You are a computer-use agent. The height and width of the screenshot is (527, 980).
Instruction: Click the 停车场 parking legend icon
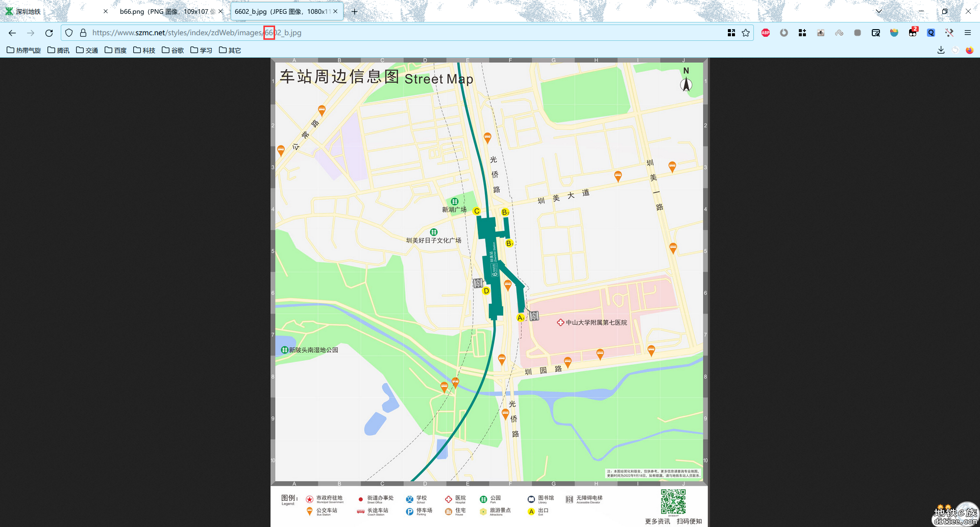409,512
